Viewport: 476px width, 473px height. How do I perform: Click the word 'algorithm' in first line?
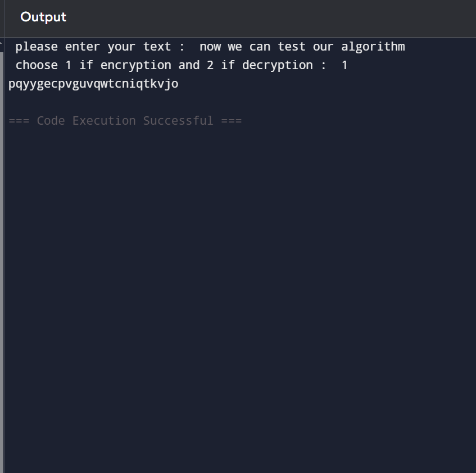coord(373,47)
